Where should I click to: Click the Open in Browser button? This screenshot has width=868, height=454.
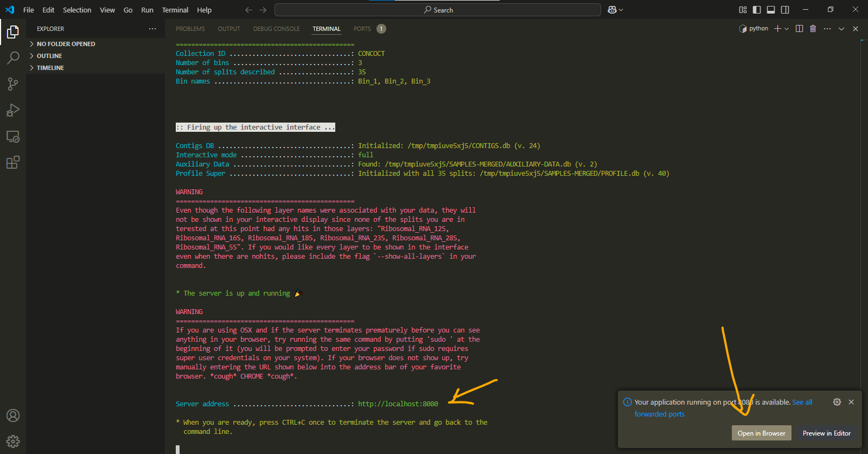click(x=761, y=433)
